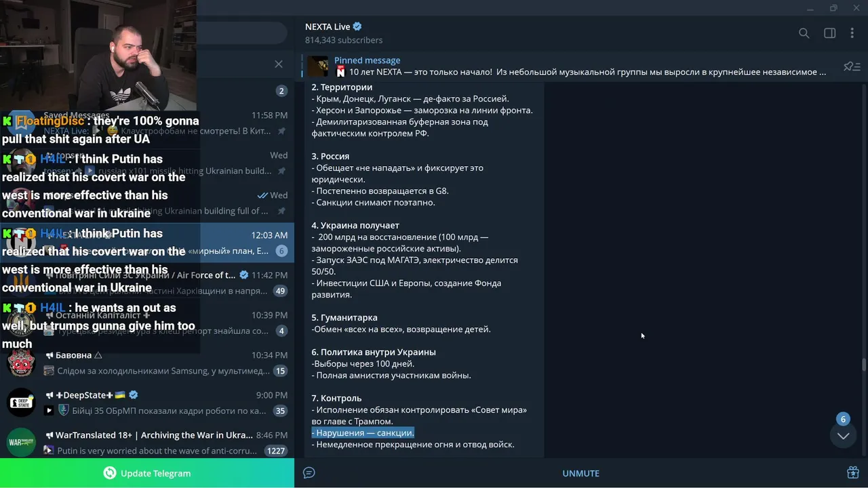The image size is (868, 488).
Task: Click the line 'Санкции снимают поэтапно.'
Action: (374, 203)
